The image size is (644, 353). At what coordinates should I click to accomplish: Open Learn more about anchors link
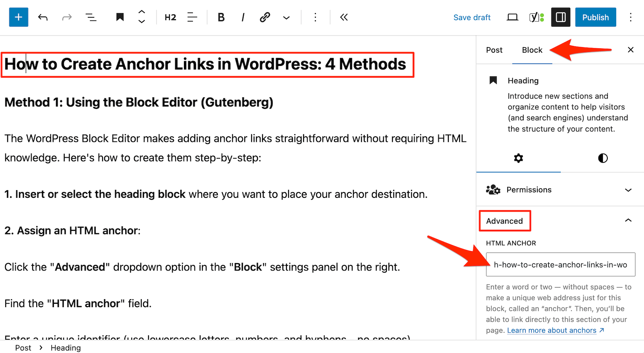tap(555, 330)
